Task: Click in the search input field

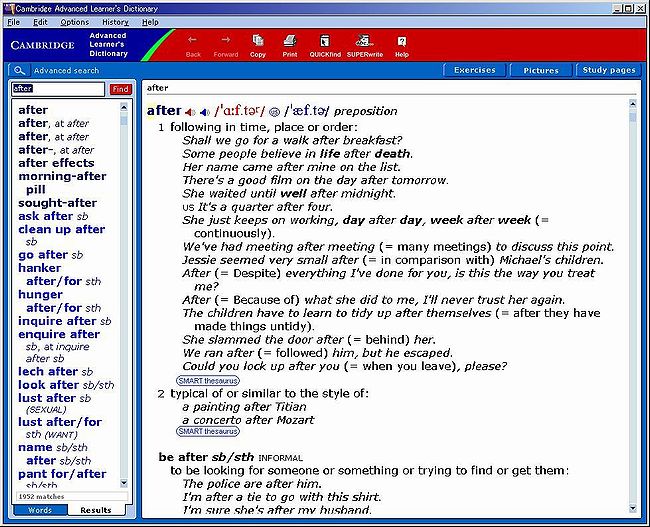Action: (57, 89)
